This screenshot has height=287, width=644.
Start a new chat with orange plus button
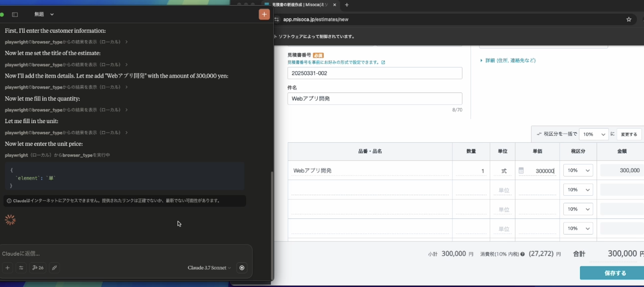264,14
